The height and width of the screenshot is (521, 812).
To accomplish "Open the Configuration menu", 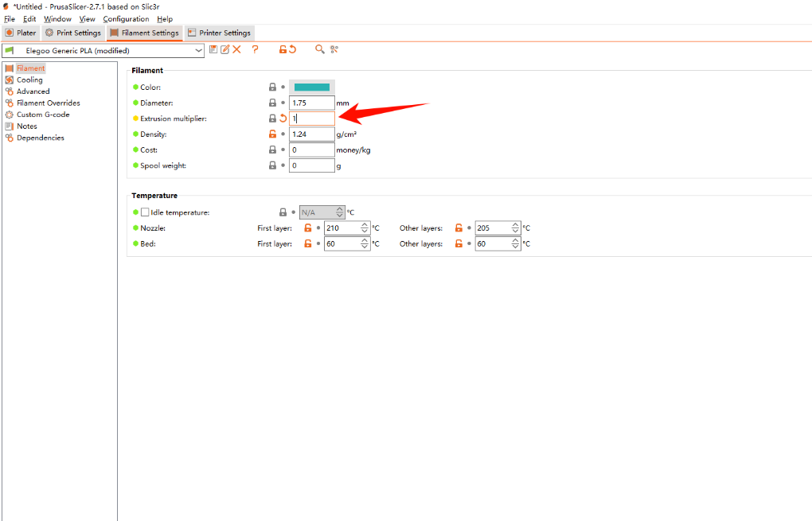I will [126, 19].
